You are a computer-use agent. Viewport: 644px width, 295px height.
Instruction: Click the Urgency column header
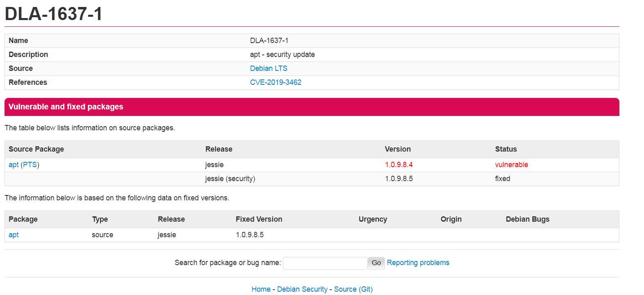tap(373, 219)
